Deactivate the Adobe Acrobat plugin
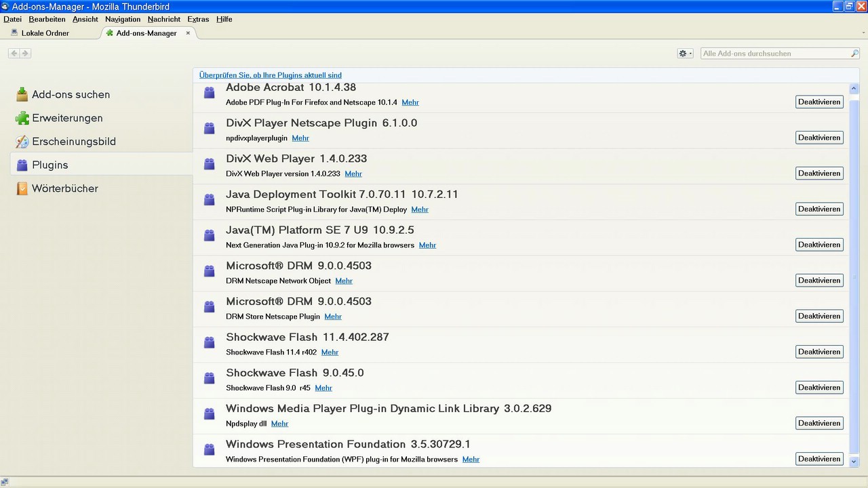Viewport: 868px width, 488px height. tap(819, 102)
